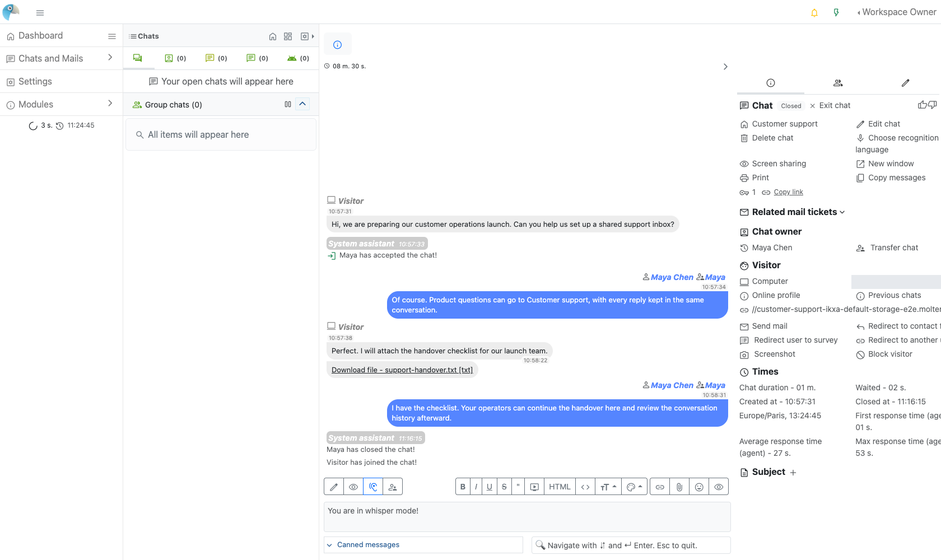Screen dimensions: 941x560
Task: Switch to the operators people tab in the right panel
Action: coord(838,83)
